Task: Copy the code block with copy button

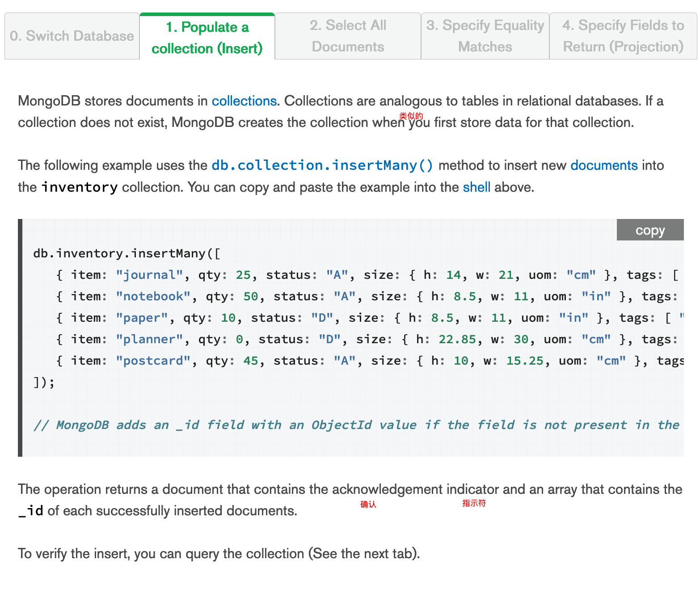Action: 650,230
